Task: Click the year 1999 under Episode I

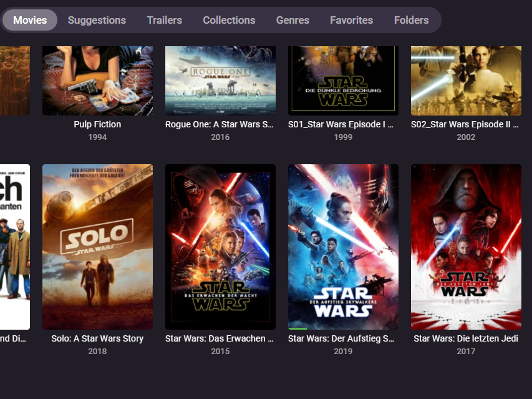Action: pyautogui.click(x=343, y=137)
